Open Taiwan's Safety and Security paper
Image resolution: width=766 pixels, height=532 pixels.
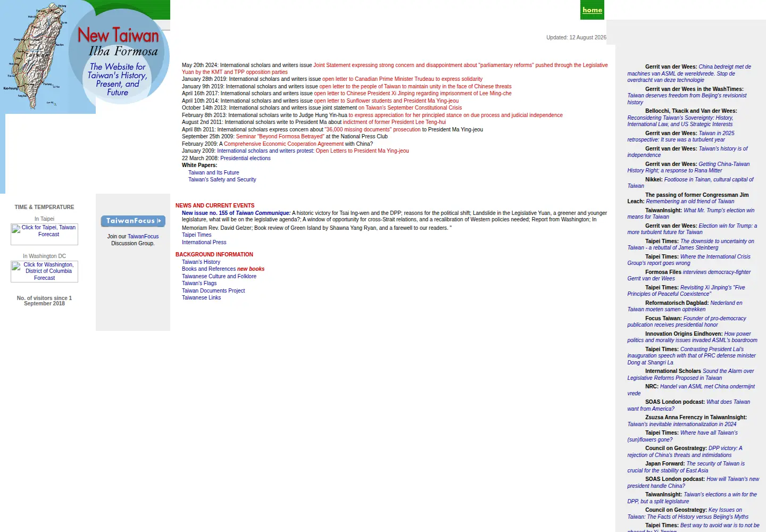point(222,180)
